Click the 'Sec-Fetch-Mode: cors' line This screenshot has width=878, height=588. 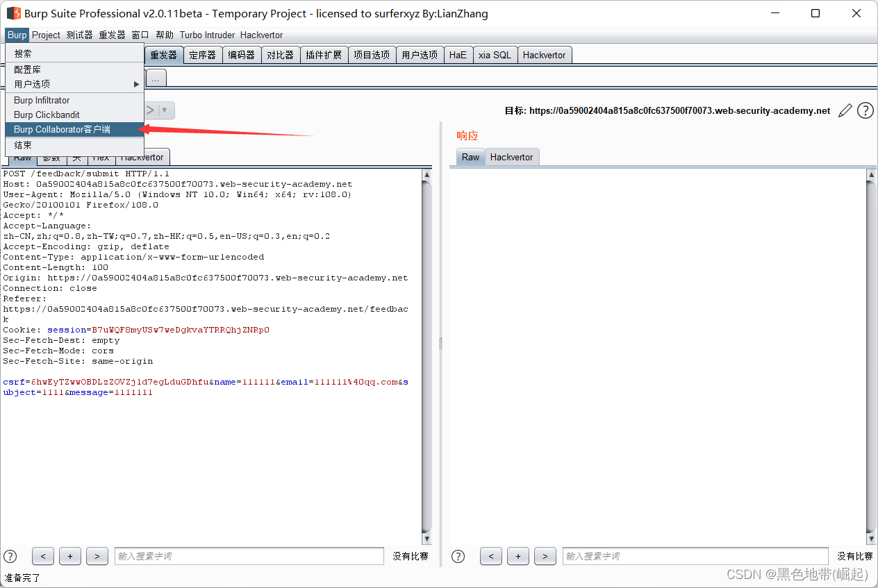(x=58, y=351)
